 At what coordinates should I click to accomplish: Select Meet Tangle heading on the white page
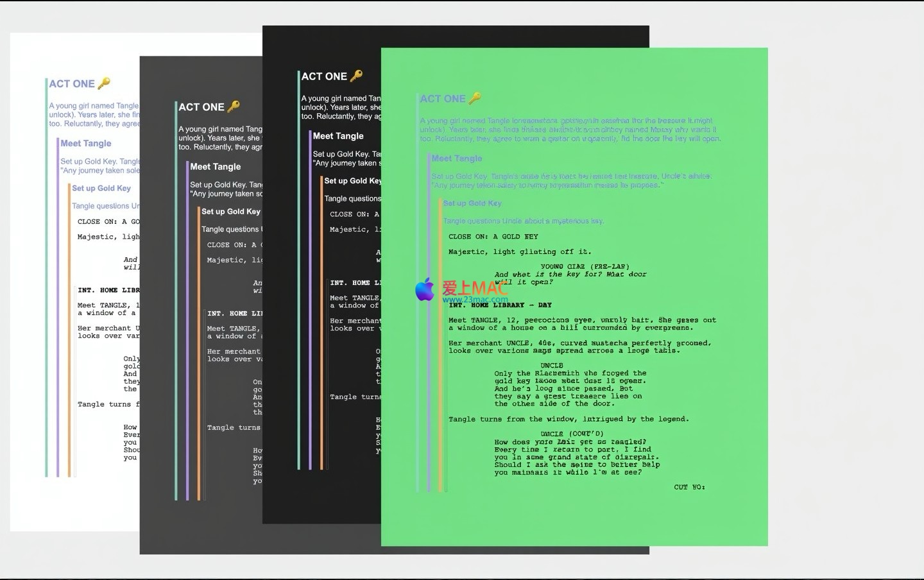coord(86,144)
